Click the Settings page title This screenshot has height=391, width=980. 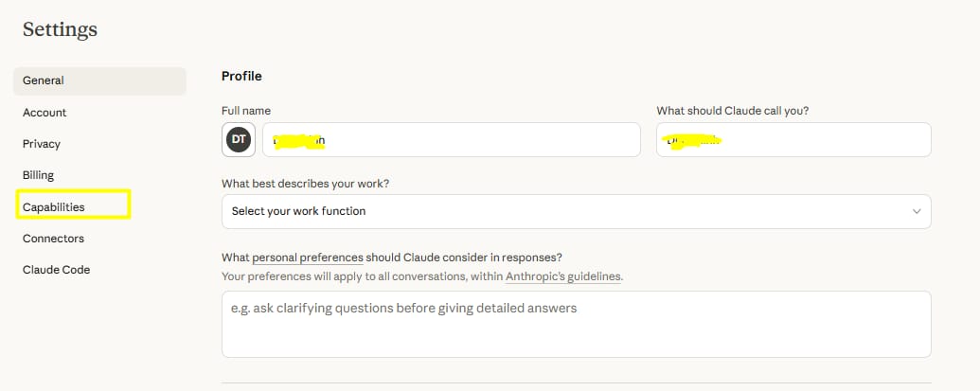[60, 29]
